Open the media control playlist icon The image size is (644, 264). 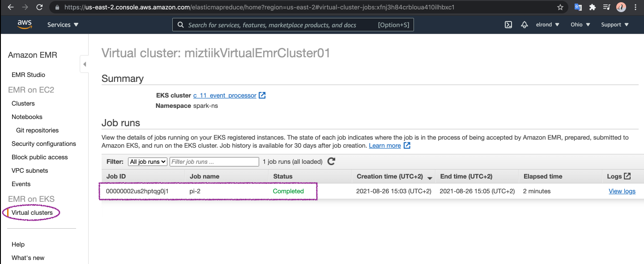(x=606, y=7)
